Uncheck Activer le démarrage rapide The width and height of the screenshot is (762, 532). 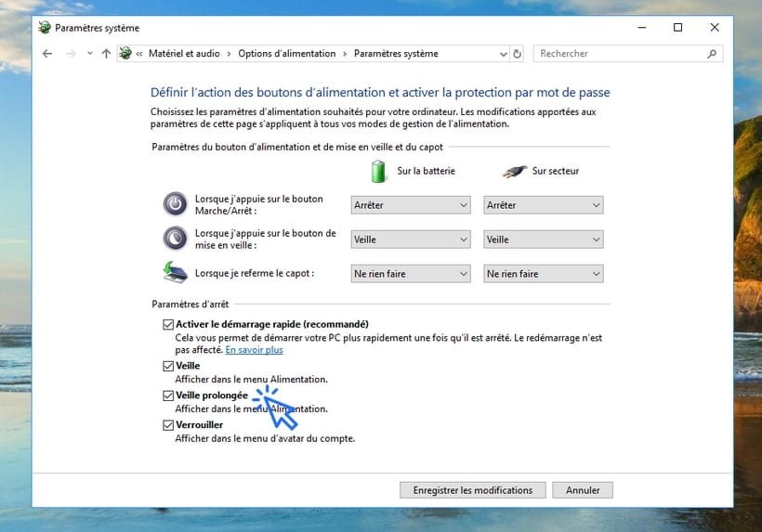pyautogui.click(x=168, y=324)
